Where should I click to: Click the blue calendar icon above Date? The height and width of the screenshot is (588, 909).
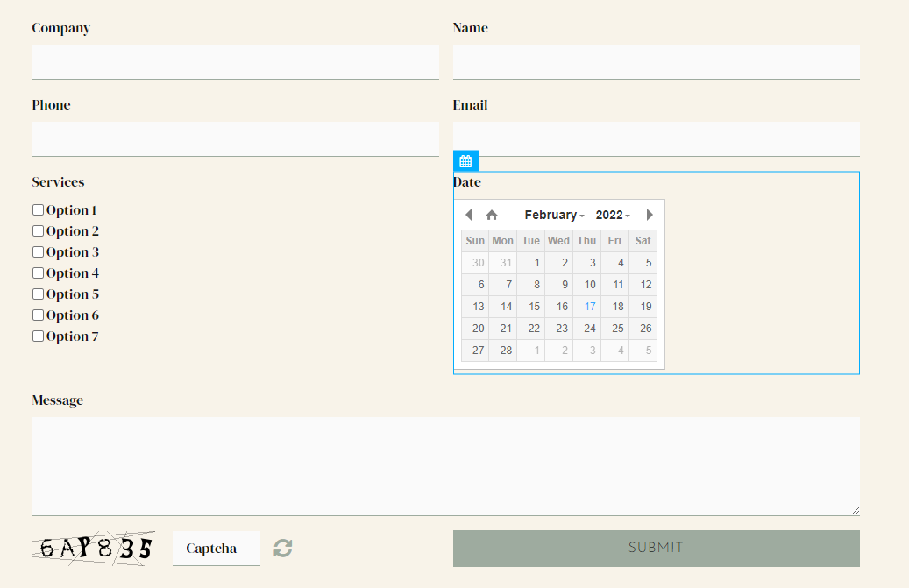465,161
